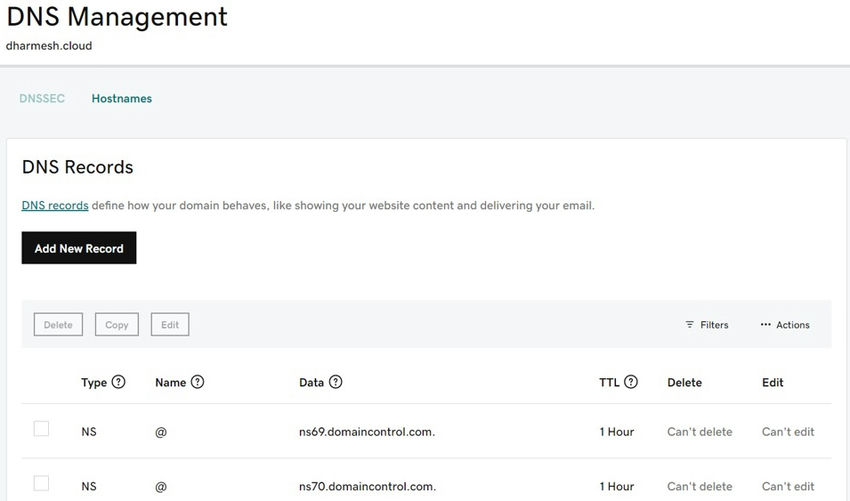The width and height of the screenshot is (850, 501).
Task: Open the DNS records help link
Action: tap(55, 206)
